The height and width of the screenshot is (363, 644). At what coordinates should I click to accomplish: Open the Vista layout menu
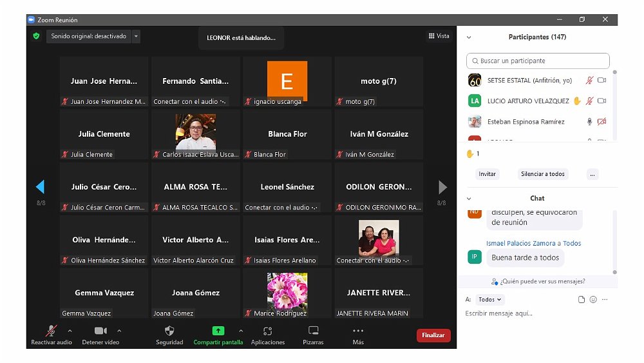tap(439, 36)
